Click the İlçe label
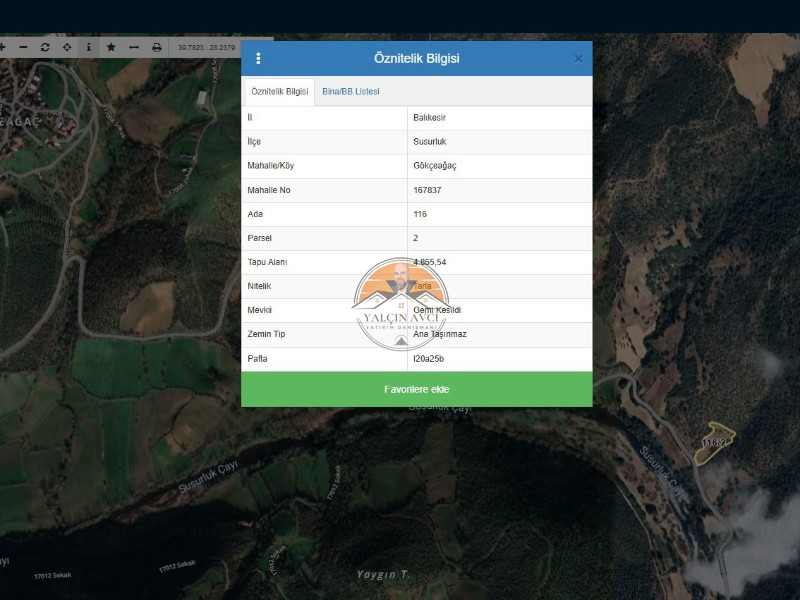The width and height of the screenshot is (800, 600). [x=254, y=141]
